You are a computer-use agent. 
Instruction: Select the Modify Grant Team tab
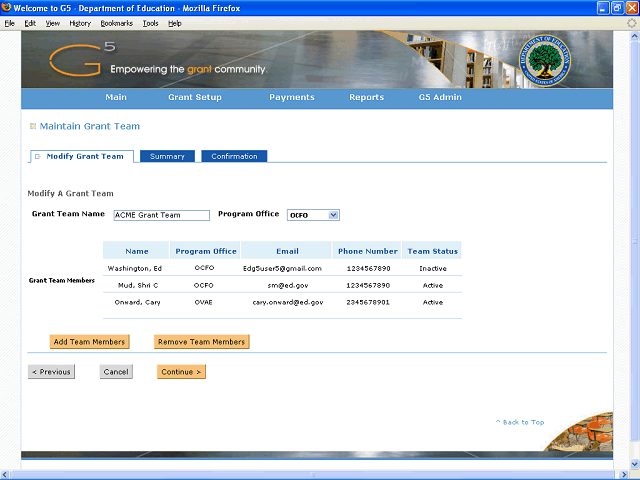coord(82,156)
